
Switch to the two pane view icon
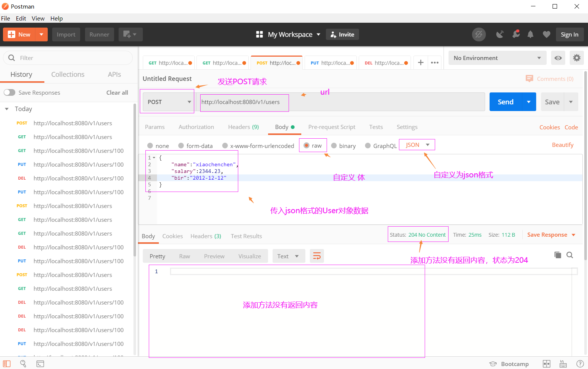tap(547, 364)
